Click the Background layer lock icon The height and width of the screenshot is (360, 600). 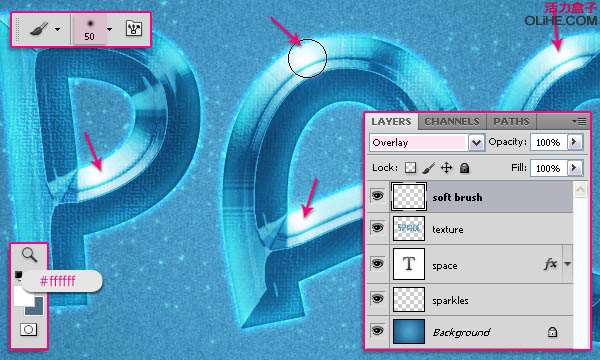coord(552,332)
